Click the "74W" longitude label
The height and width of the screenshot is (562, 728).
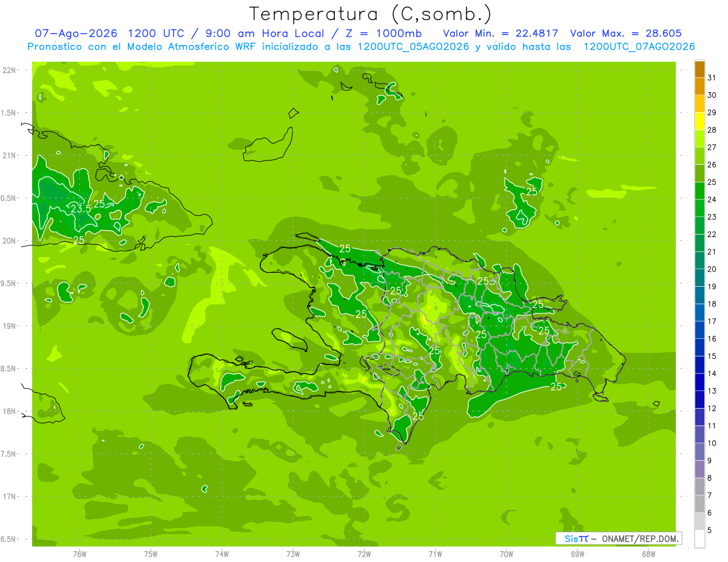click(221, 554)
